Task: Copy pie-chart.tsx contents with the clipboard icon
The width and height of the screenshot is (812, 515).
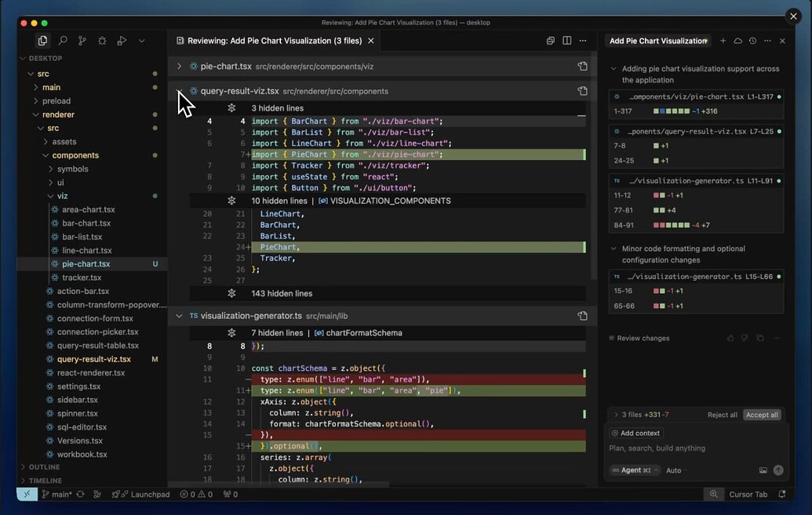Action: 583,66
